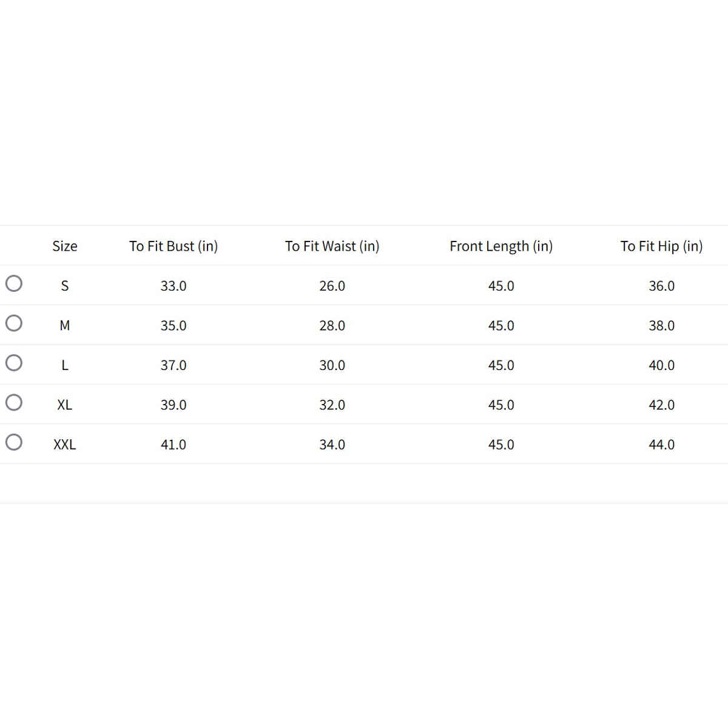Image resolution: width=728 pixels, height=728 pixels.
Task: Click the Front Length (in) header
Action: point(501,246)
